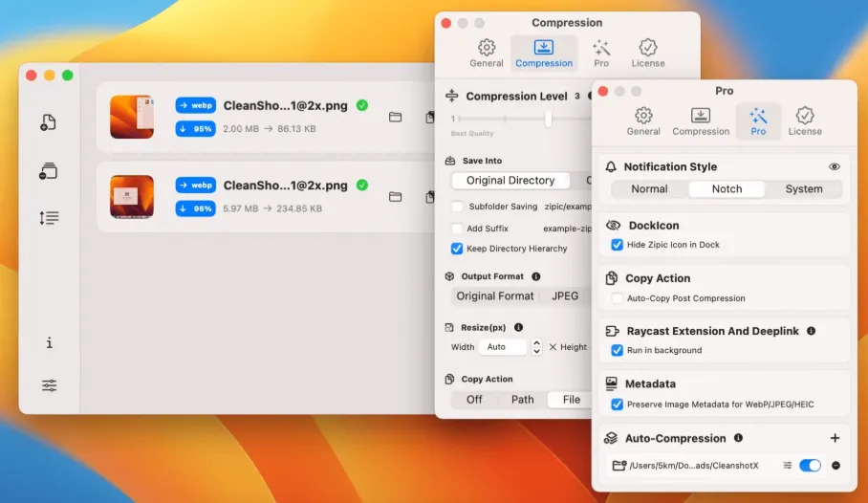
Task: Add a new Auto-Compression folder with plus
Action: [x=835, y=438]
